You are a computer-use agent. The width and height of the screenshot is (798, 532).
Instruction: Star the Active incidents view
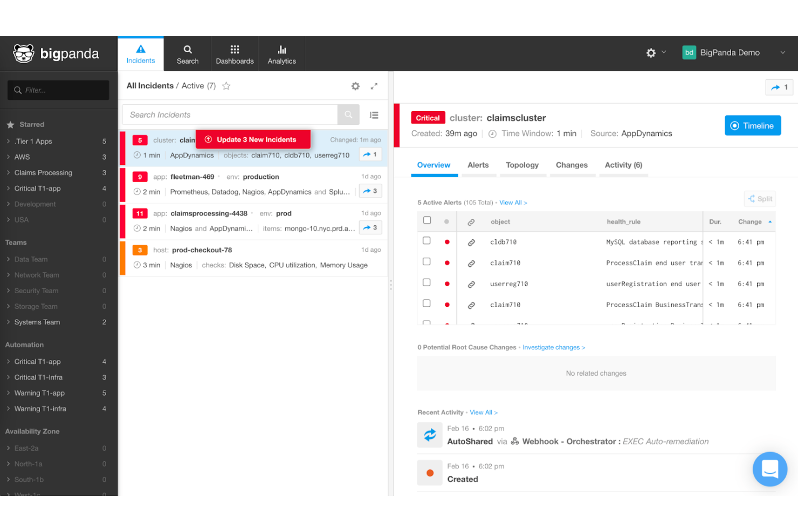226,85
